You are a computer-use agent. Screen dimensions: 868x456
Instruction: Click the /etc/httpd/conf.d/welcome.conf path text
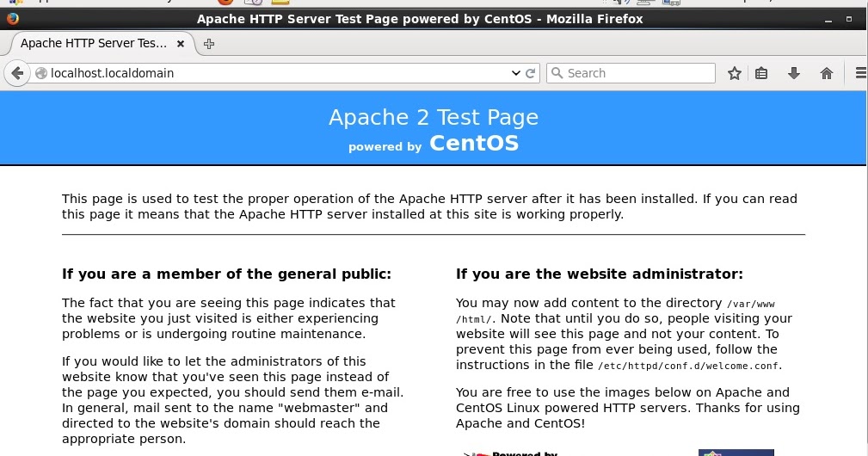tap(689, 366)
